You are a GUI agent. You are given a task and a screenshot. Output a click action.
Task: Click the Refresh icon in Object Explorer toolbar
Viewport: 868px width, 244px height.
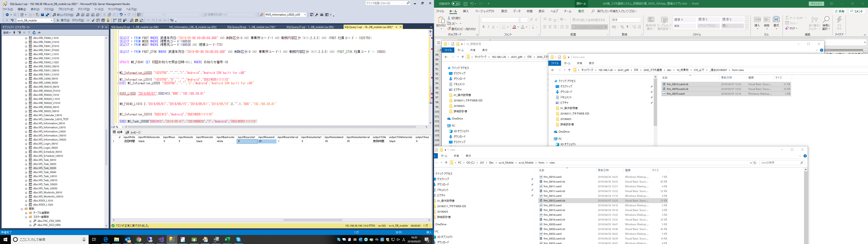click(34, 33)
